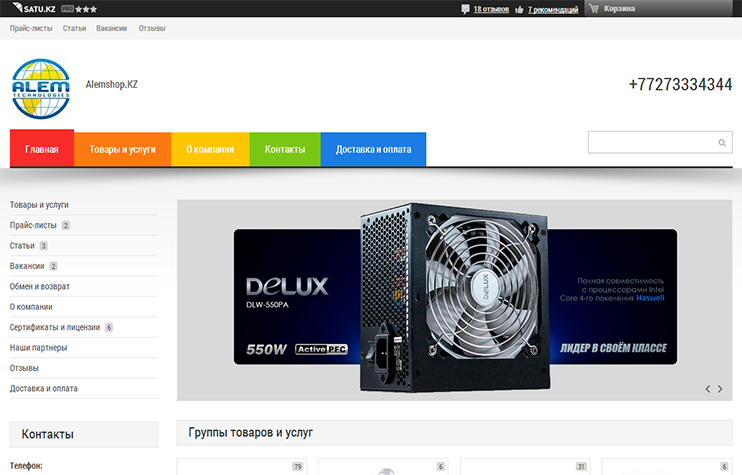
Task: Click the search magnifier icon
Action: click(722, 143)
